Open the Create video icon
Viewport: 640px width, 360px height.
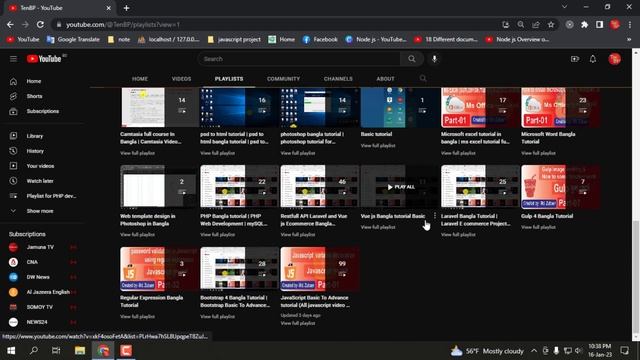coord(575,59)
